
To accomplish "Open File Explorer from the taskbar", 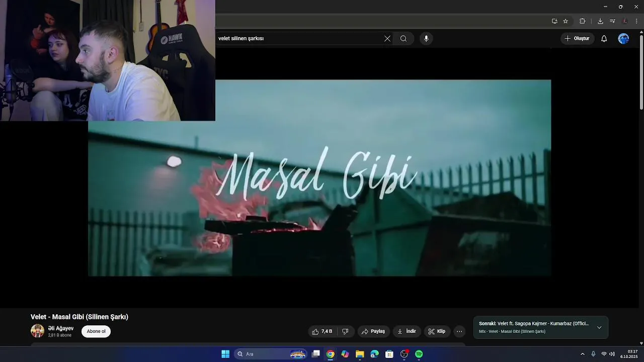I will [360, 354].
